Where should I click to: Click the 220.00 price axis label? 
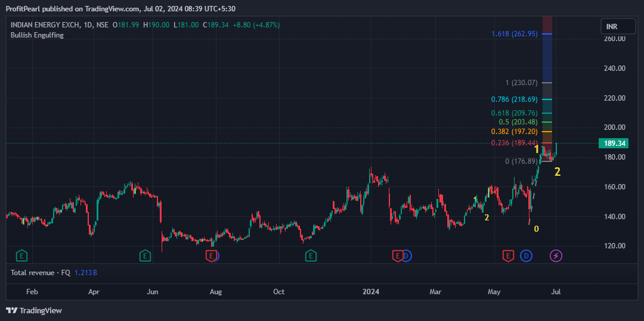click(614, 98)
